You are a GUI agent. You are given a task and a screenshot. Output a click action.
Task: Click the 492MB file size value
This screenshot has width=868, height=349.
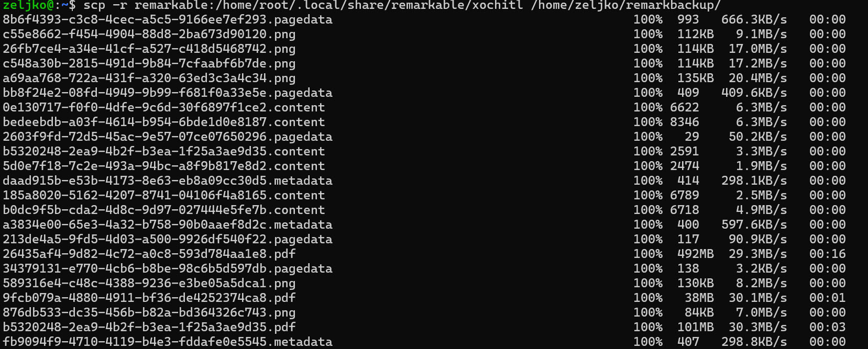(695, 254)
